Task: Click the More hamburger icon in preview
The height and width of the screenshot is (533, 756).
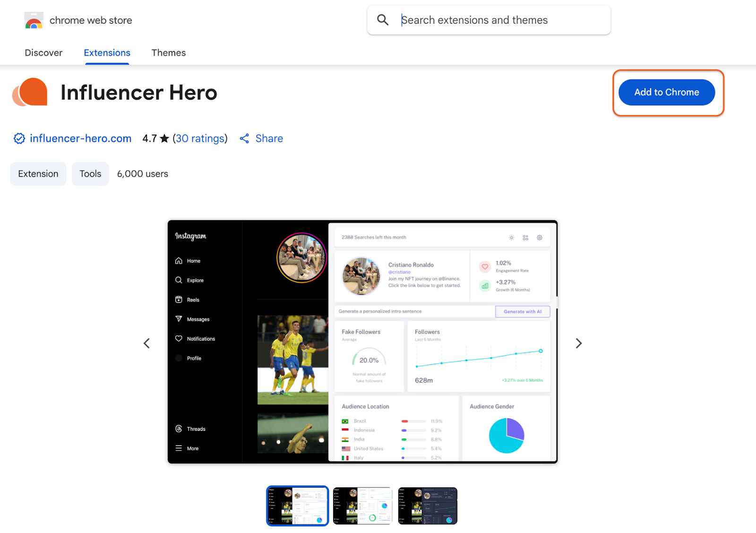Action: click(x=179, y=448)
